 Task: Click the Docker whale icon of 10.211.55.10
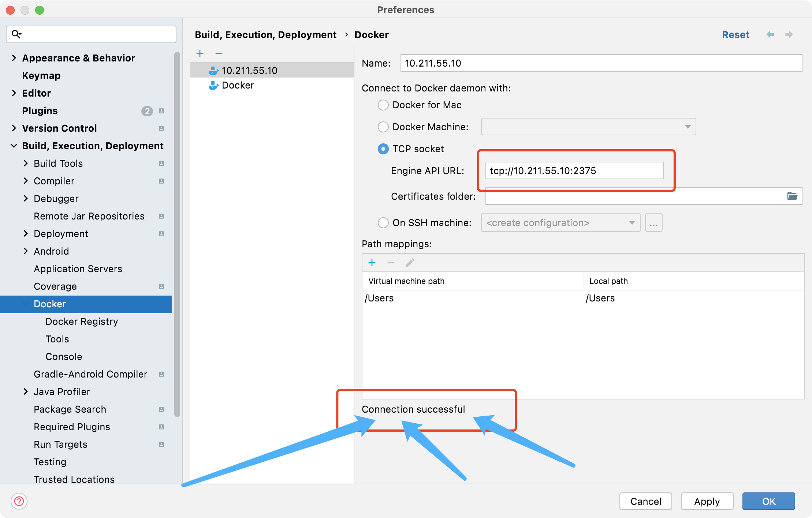tap(213, 70)
